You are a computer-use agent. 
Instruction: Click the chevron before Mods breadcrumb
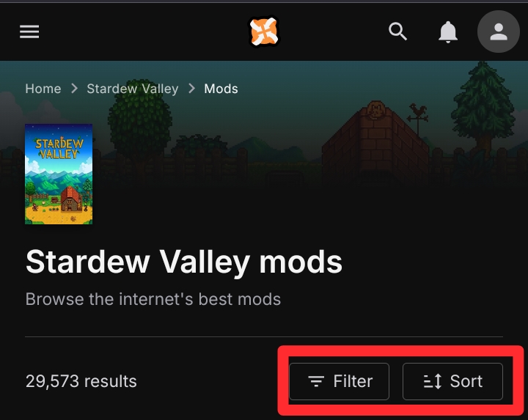191,89
